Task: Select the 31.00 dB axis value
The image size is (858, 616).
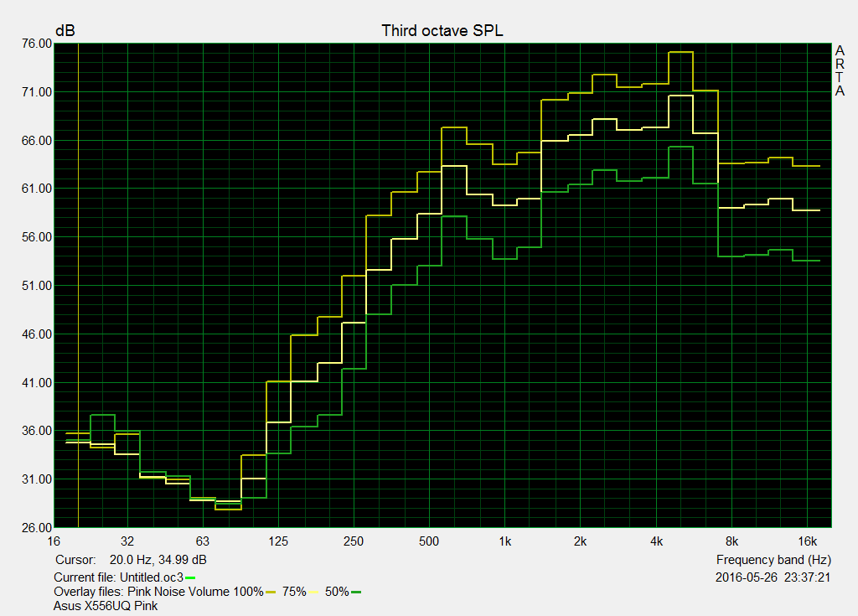Action: point(37,479)
